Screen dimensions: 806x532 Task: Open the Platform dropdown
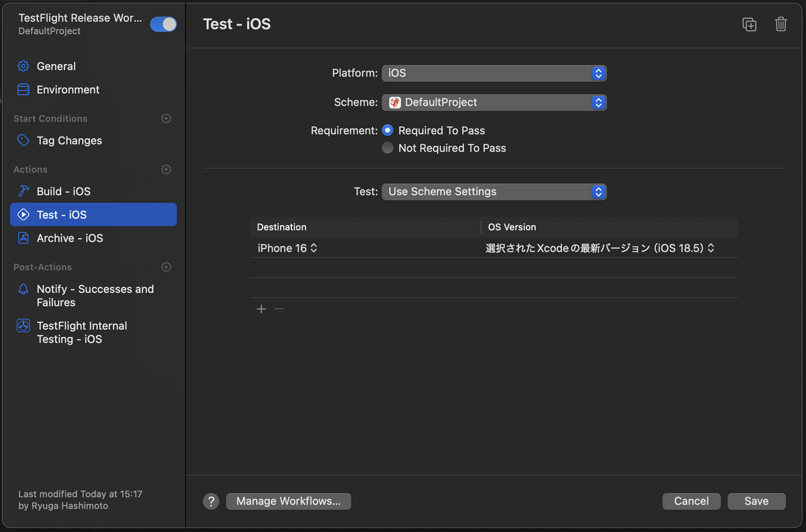(x=494, y=73)
